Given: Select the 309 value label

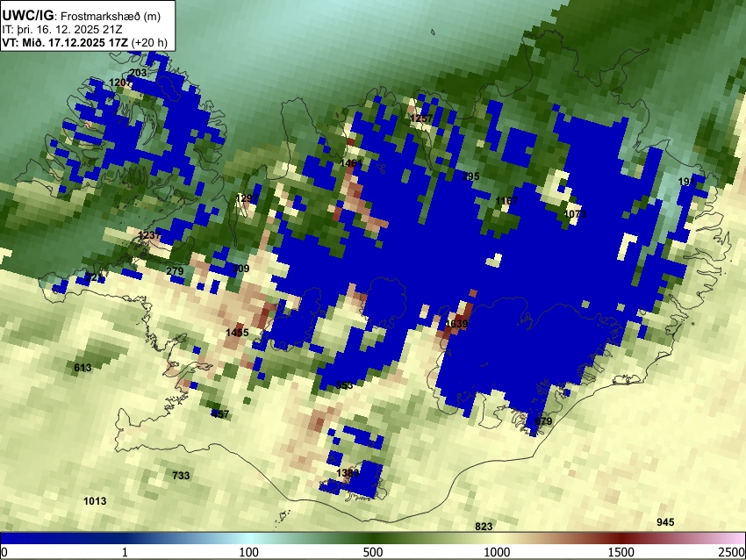Looking at the screenshot, I should pos(240,269).
